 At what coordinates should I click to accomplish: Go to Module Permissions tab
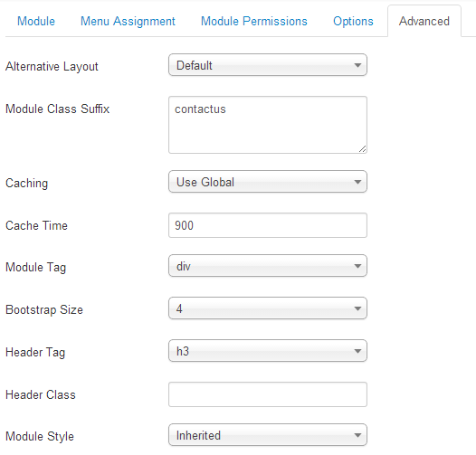coord(253,21)
